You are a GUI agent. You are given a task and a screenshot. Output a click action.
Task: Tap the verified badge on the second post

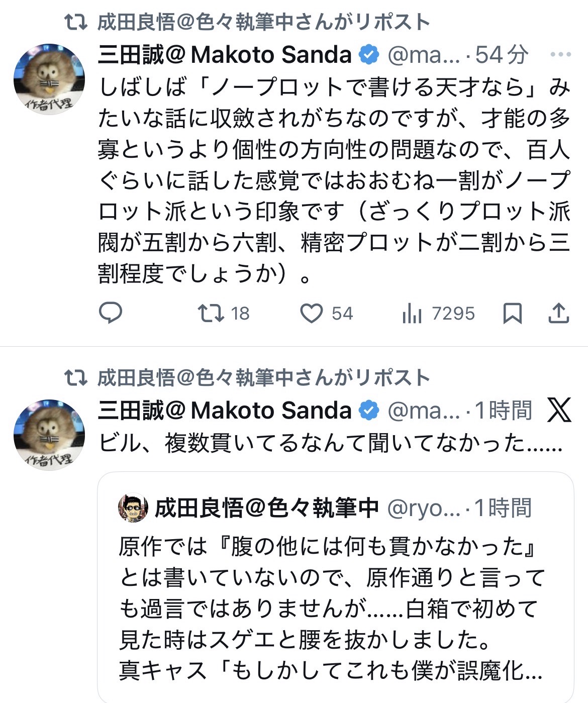[369, 411]
